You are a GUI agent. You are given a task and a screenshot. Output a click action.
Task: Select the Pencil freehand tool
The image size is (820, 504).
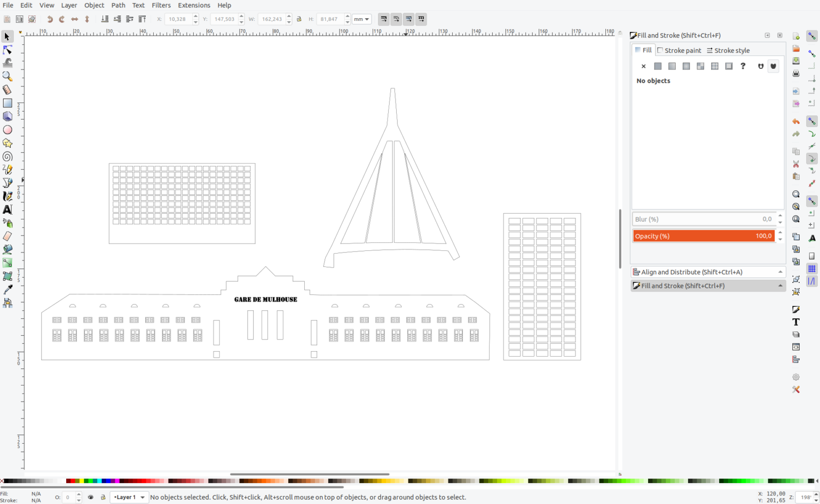7,170
